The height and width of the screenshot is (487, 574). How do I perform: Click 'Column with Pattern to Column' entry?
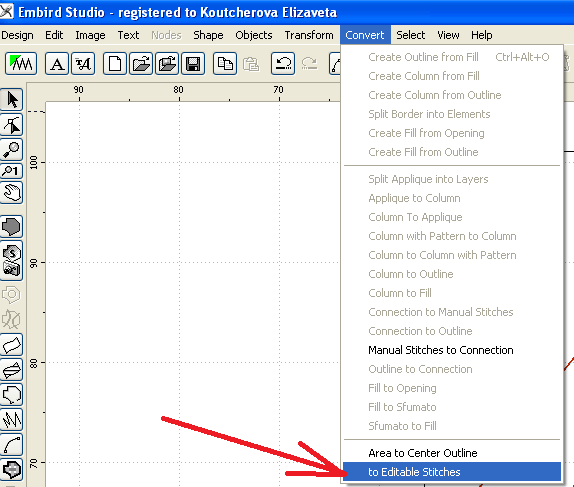click(452, 236)
